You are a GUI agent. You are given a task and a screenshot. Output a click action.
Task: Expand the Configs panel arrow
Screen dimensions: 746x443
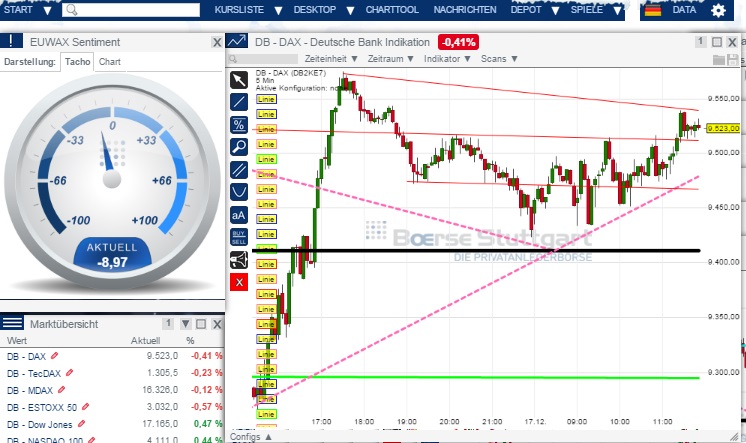click(x=268, y=436)
